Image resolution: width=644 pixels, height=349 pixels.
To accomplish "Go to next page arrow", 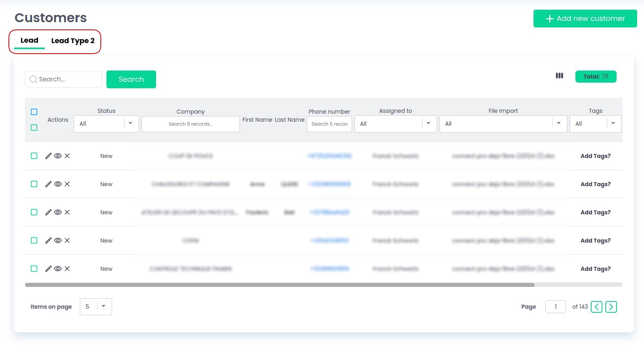I will point(611,307).
